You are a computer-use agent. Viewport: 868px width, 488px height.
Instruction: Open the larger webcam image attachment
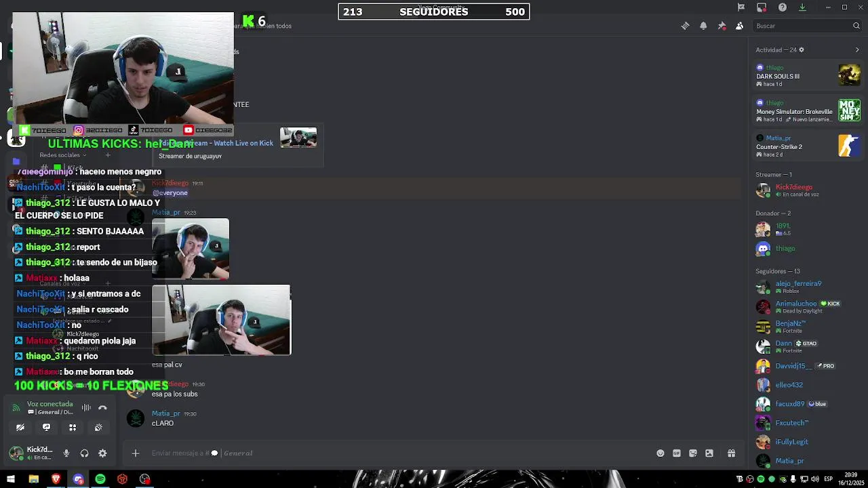click(x=222, y=320)
